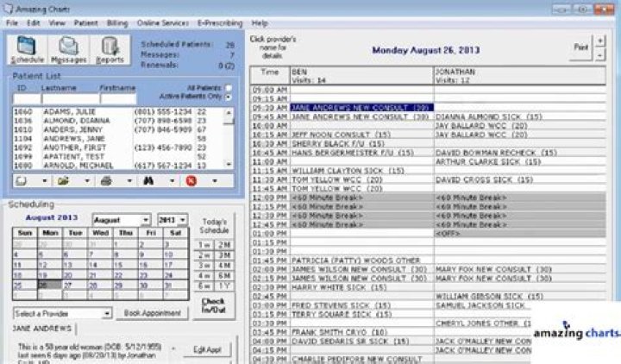
Task: Click the new patient chart icon
Action: pyautogui.click(x=21, y=181)
